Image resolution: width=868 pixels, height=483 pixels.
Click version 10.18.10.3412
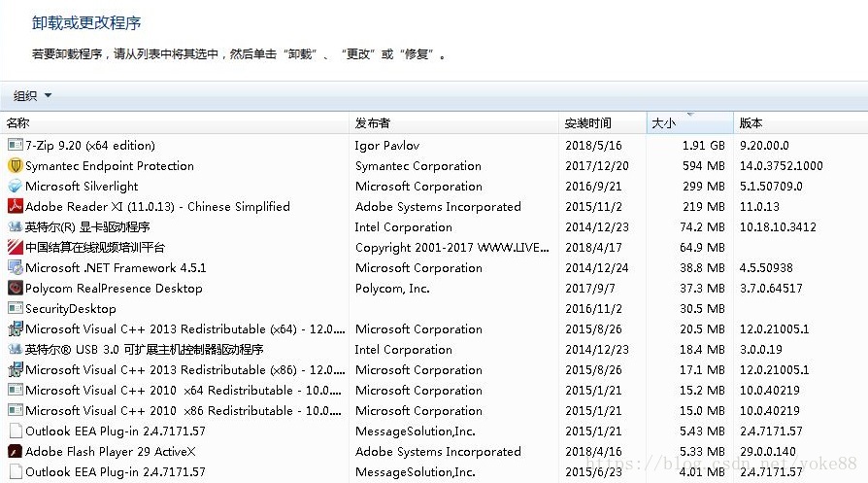click(x=778, y=226)
